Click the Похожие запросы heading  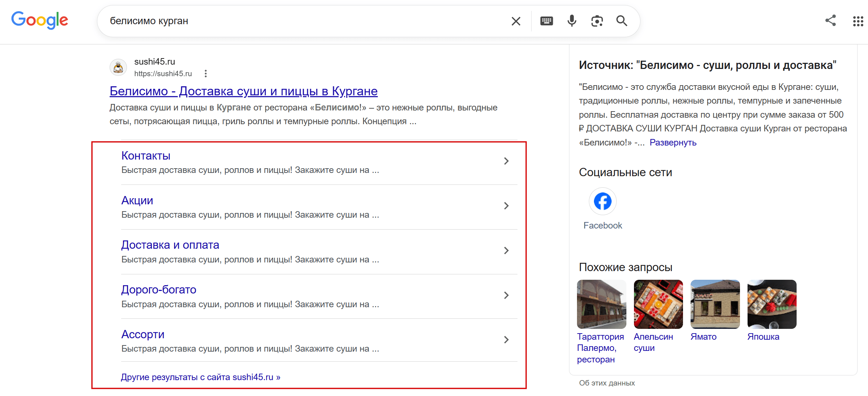tap(626, 267)
